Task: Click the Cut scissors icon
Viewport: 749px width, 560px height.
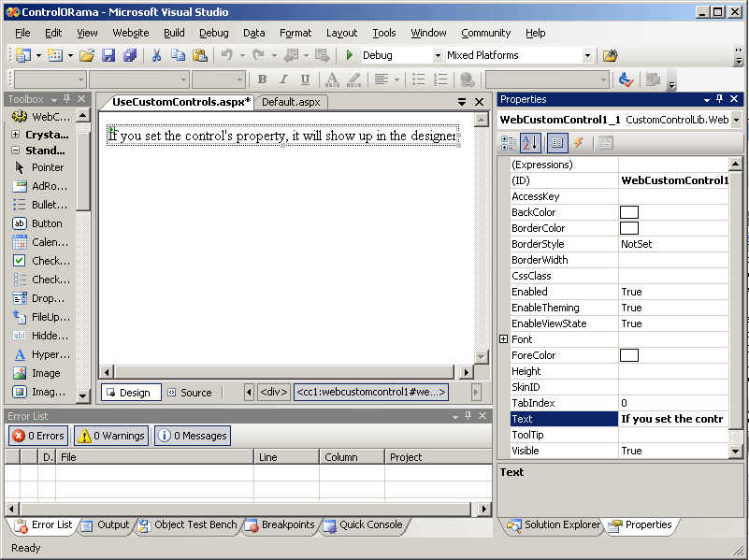Action: tap(156, 56)
